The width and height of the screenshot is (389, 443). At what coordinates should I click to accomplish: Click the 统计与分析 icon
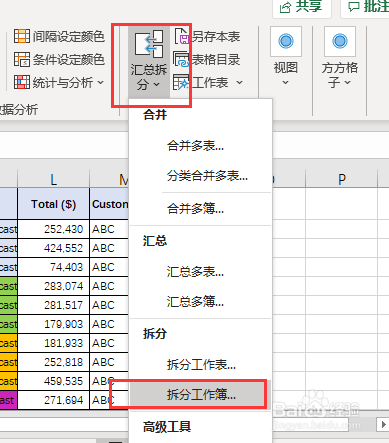(x=22, y=82)
